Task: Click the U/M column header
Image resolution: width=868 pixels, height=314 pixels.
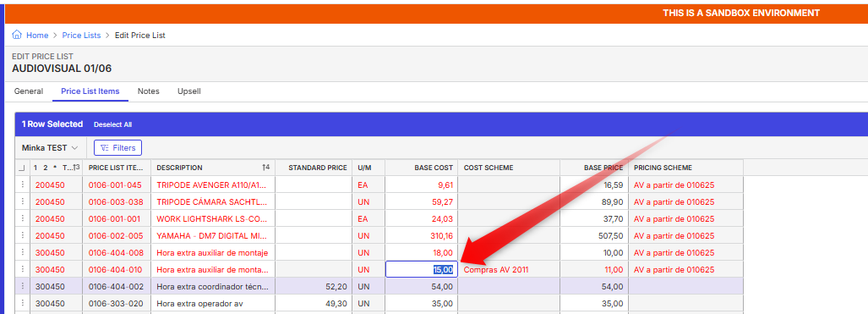Action: (368, 168)
